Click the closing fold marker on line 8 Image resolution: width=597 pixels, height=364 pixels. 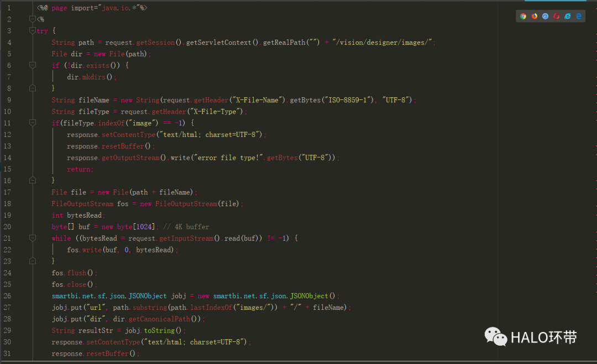pos(33,88)
